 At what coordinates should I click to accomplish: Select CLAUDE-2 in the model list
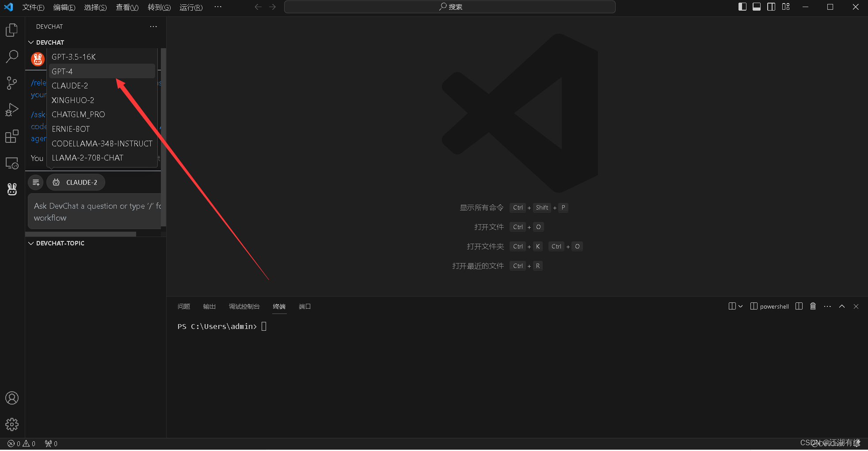[x=102, y=86]
